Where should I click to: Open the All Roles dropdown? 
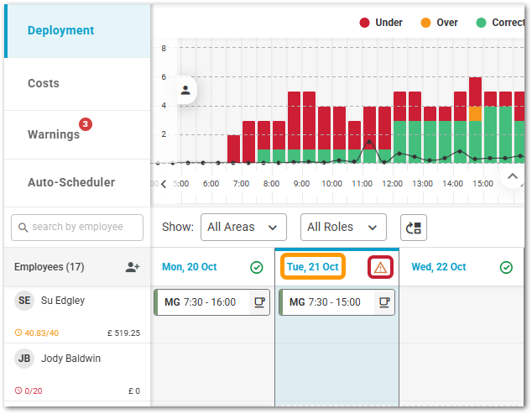click(342, 227)
